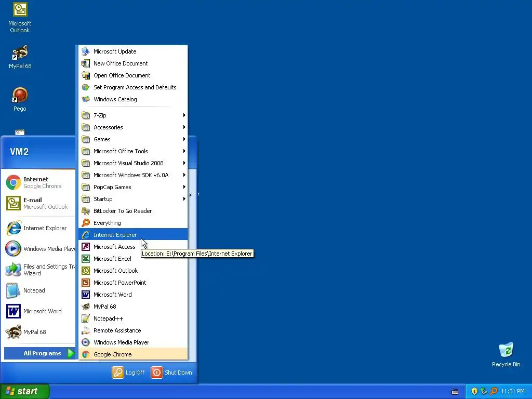
Task: Open MyPal 68 in Start menu left pane
Action: pyautogui.click(x=39, y=332)
